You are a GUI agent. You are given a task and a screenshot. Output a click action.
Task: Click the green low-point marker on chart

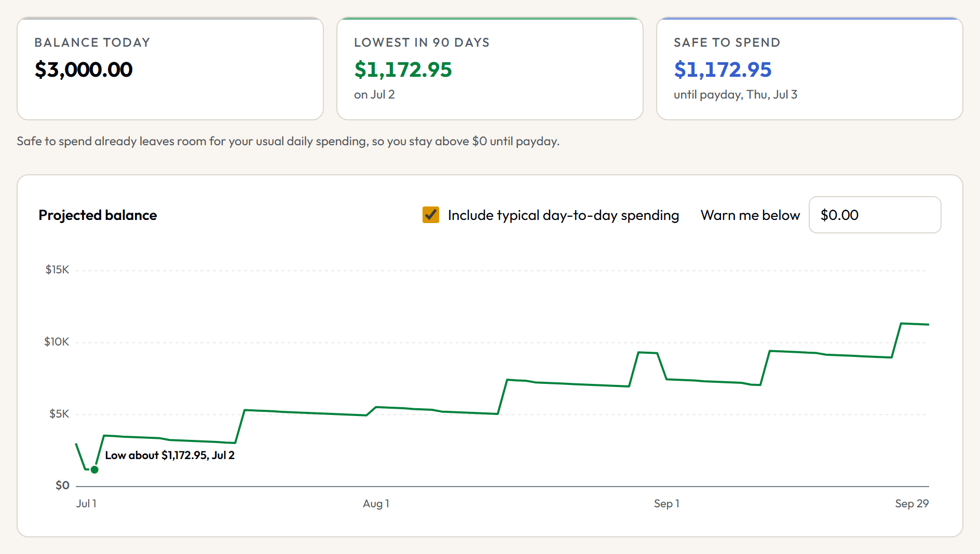coord(94,469)
